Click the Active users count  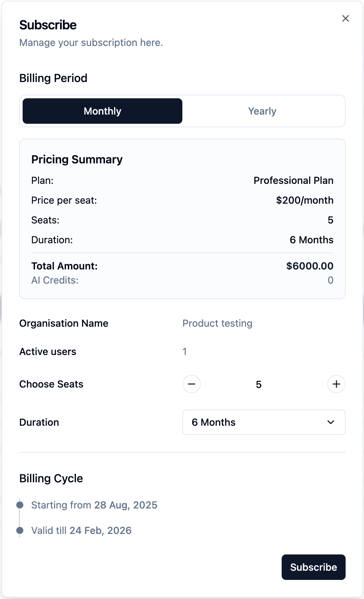coord(184,351)
